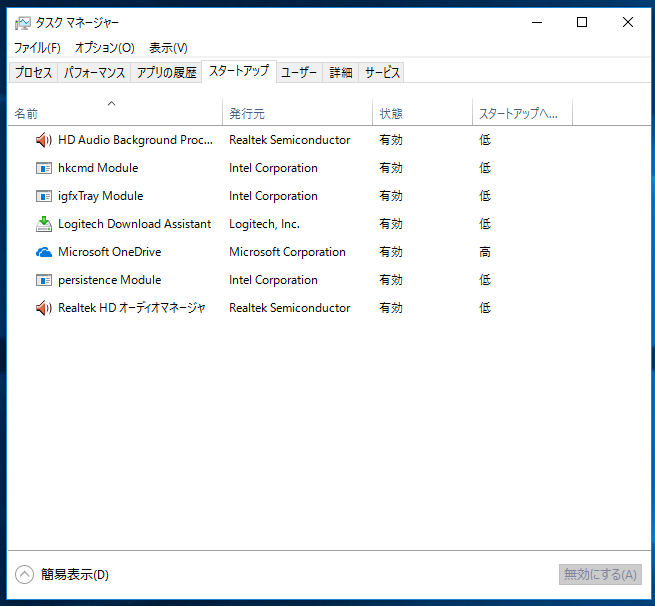
Task: Switch to the サービス tab
Action: pyautogui.click(x=382, y=73)
